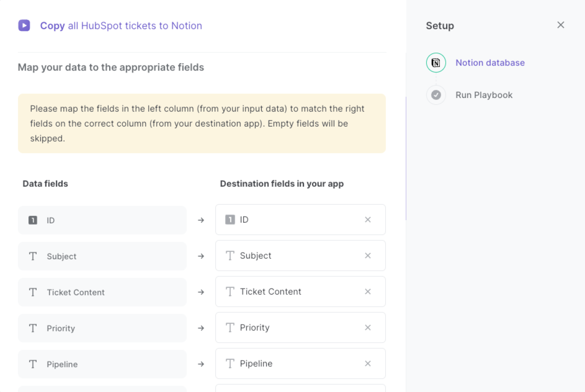Click the number type icon in ID data field

pos(33,220)
